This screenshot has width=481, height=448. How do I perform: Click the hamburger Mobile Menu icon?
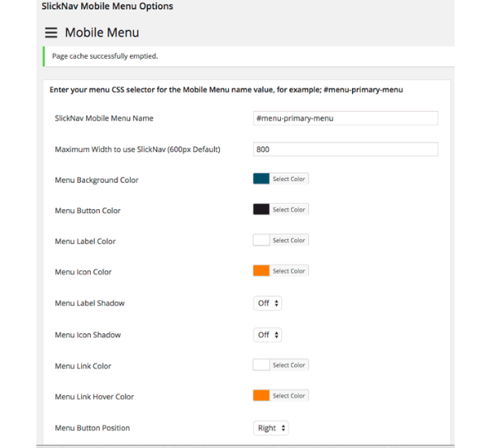pos(51,32)
